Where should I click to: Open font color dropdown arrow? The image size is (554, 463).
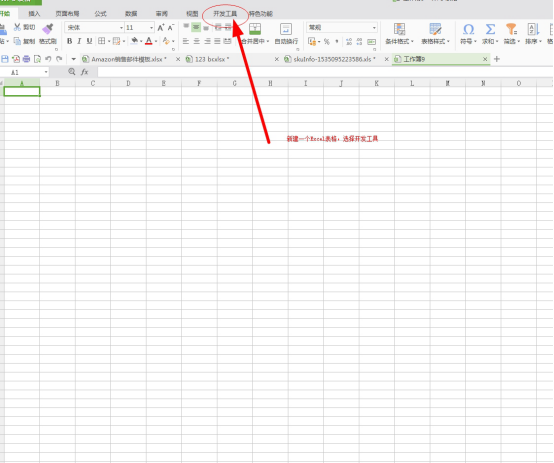156,41
